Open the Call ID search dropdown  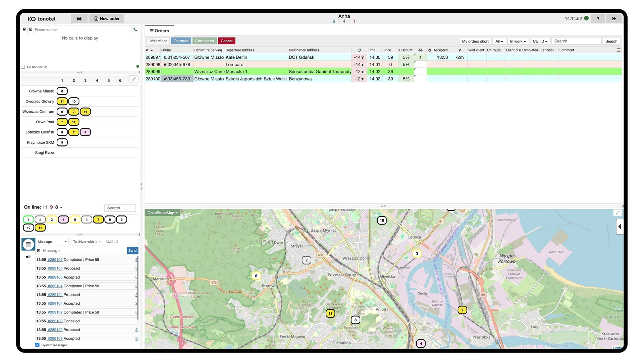[x=540, y=41]
